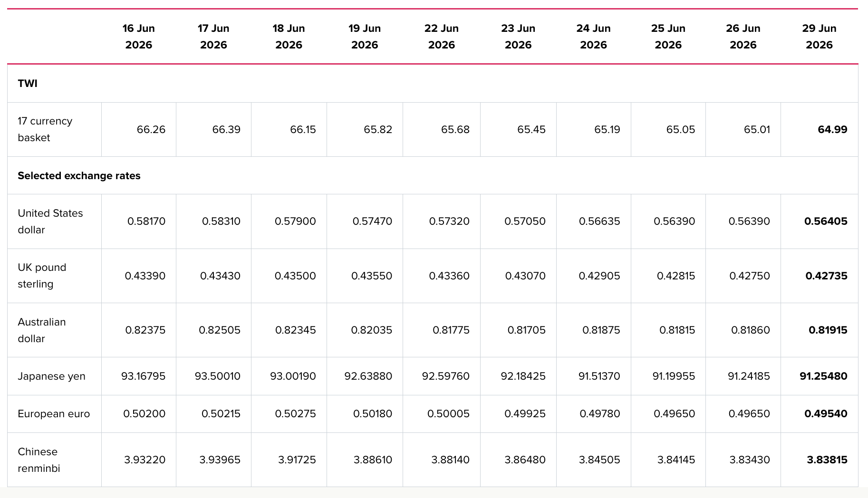Select the Australian dollar row label
Screen dimensions: 868x498
[42, 330]
